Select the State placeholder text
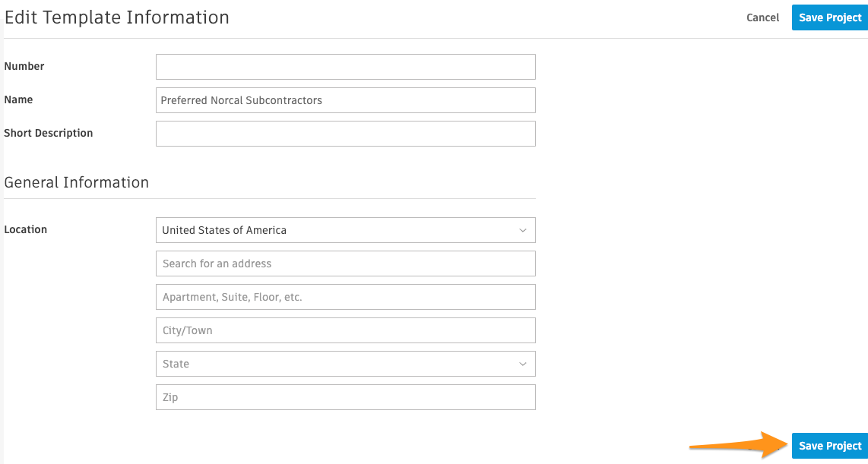 [176, 364]
